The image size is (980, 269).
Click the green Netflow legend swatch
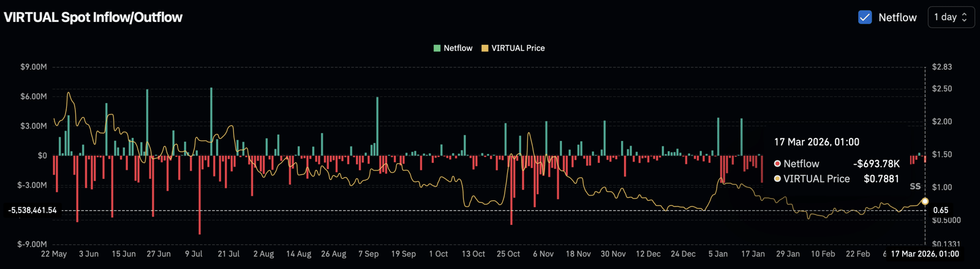[x=437, y=48]
